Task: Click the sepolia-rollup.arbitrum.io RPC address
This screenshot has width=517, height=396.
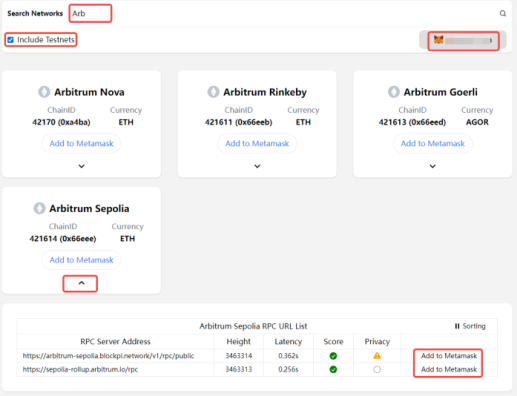Action: [x=80, y=369]
